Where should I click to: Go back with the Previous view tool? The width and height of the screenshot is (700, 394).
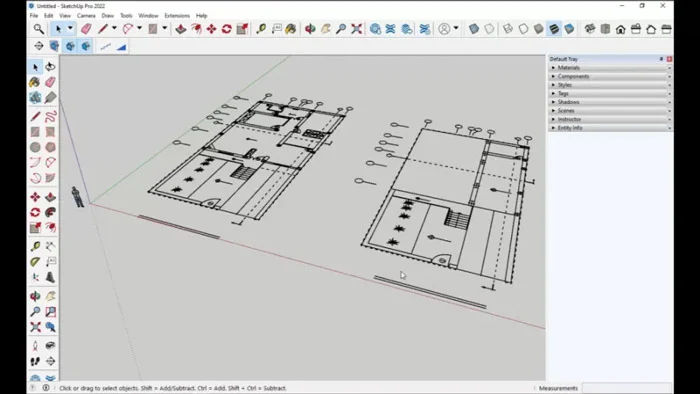(50, 327)
